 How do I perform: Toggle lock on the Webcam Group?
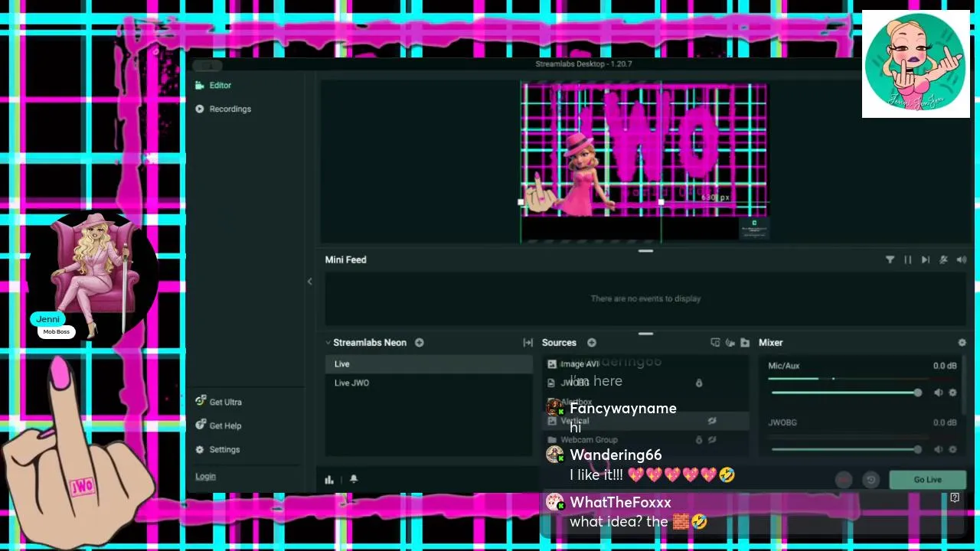click(x=698, y=440)
